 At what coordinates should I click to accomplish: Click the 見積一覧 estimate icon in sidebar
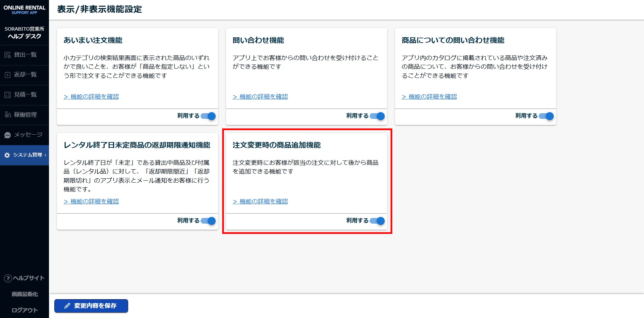(x=7, y=95)
